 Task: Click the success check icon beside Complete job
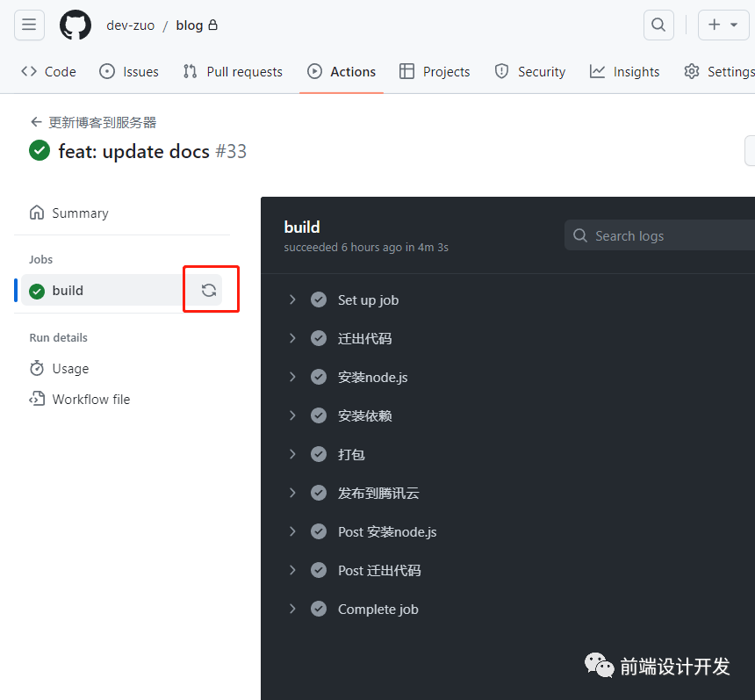[x=319, y=609]
